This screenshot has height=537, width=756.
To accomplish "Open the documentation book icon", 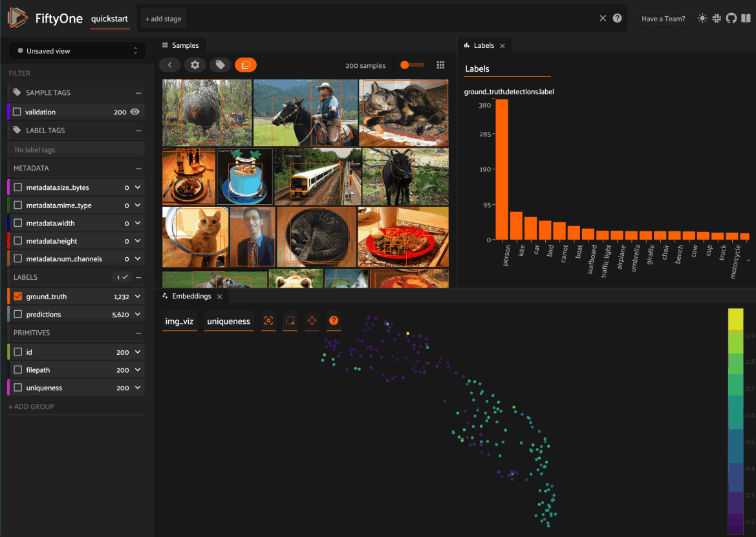I will pyautogui.click(x=746, y=18).
